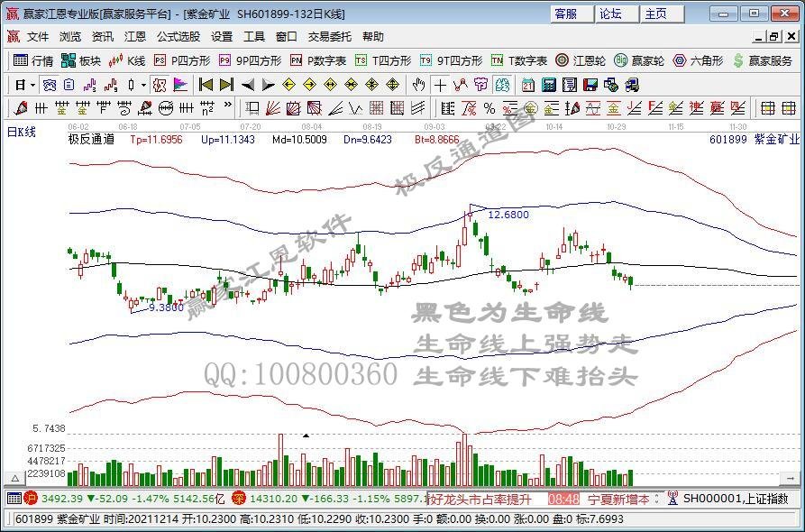Select the percent sign drawing tool
805x532 pixels.
tap(489, 108)
